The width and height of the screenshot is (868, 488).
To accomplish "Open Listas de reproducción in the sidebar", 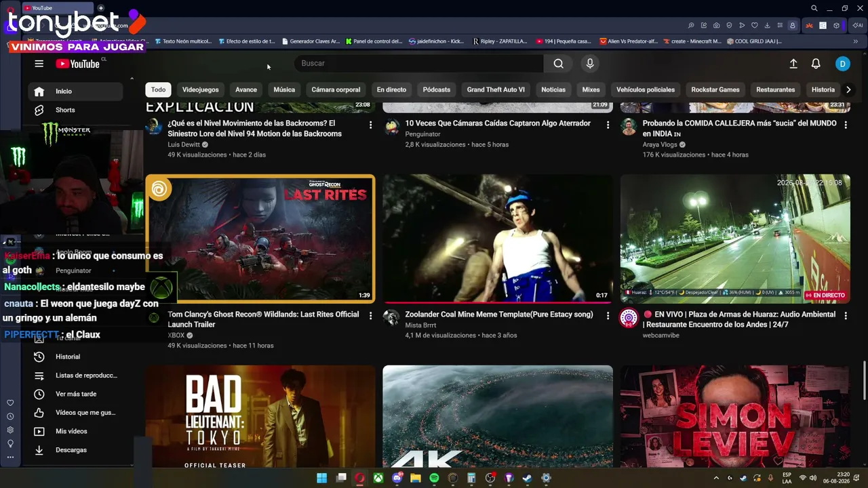I will [76, 375].
